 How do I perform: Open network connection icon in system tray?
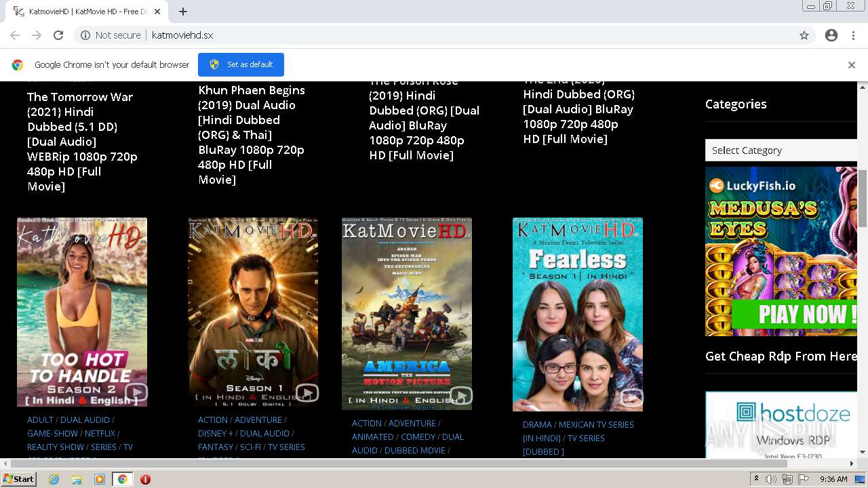point(787,479)
